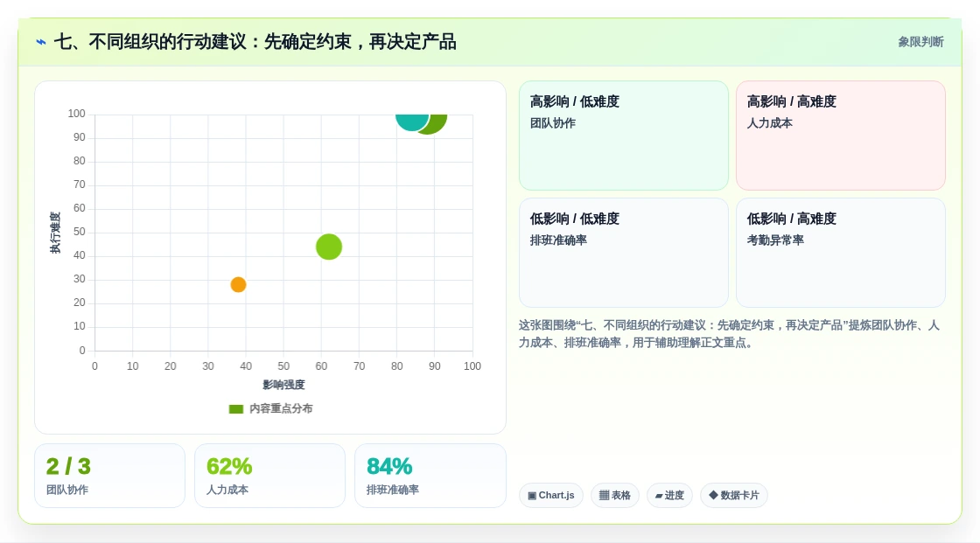Select the 进度 tag chip
The image size is (980, 543).
pos(669,496)
